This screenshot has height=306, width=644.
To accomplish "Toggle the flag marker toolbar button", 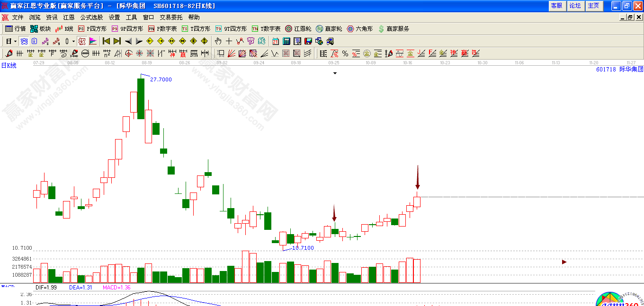I will (93, 41).
